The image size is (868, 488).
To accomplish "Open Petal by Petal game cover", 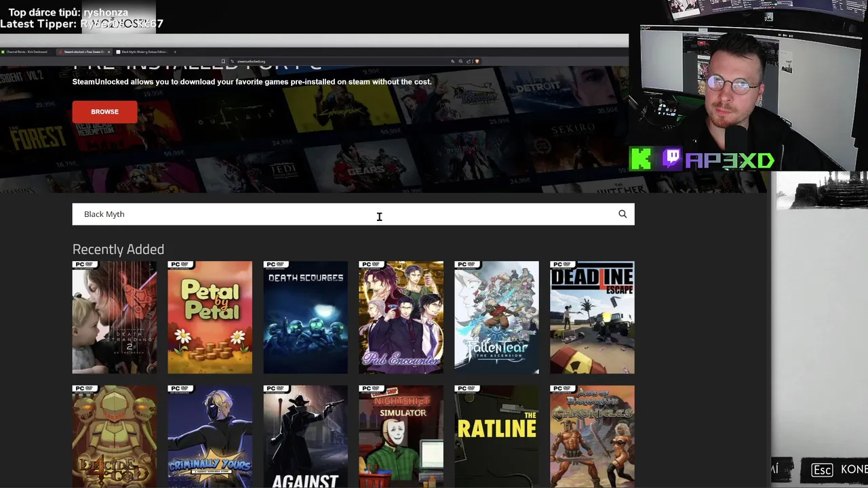I will tap(210, 317).
